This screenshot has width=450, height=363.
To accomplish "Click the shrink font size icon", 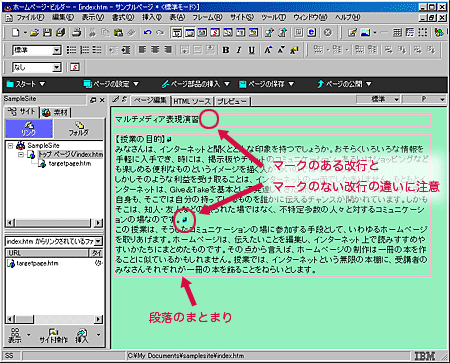I will tap(281, 50).
